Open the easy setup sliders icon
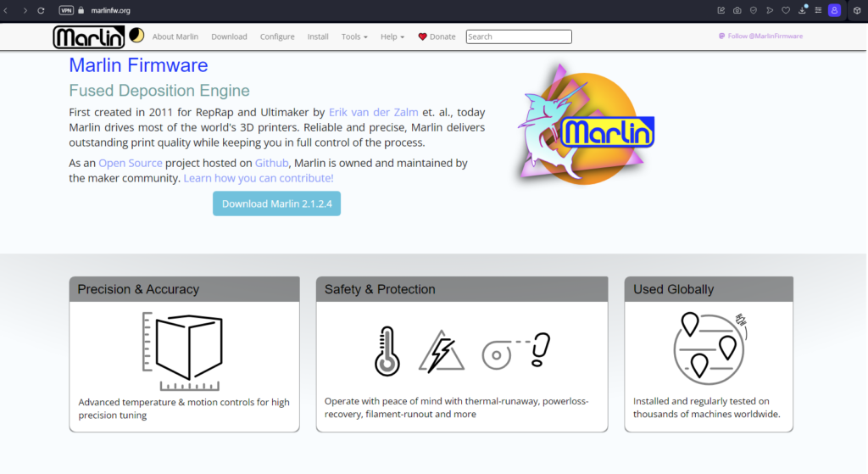The image size is (868, 474). tap(818, 10)
